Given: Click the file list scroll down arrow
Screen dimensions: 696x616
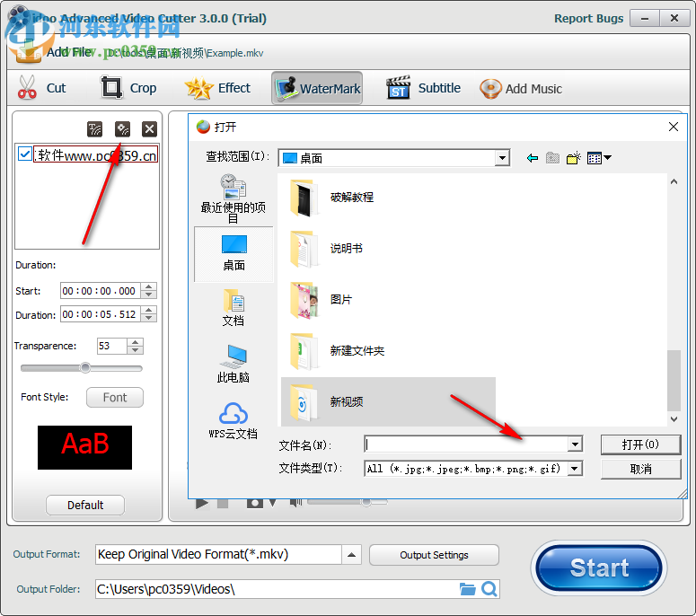Looking at the screenshot, I should click(674, 419).
